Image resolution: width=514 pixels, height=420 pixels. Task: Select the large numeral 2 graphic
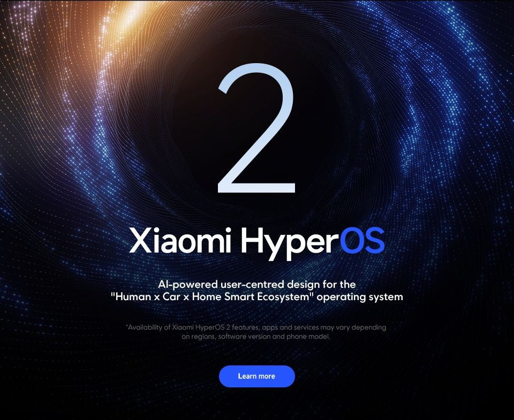(256, 128)
